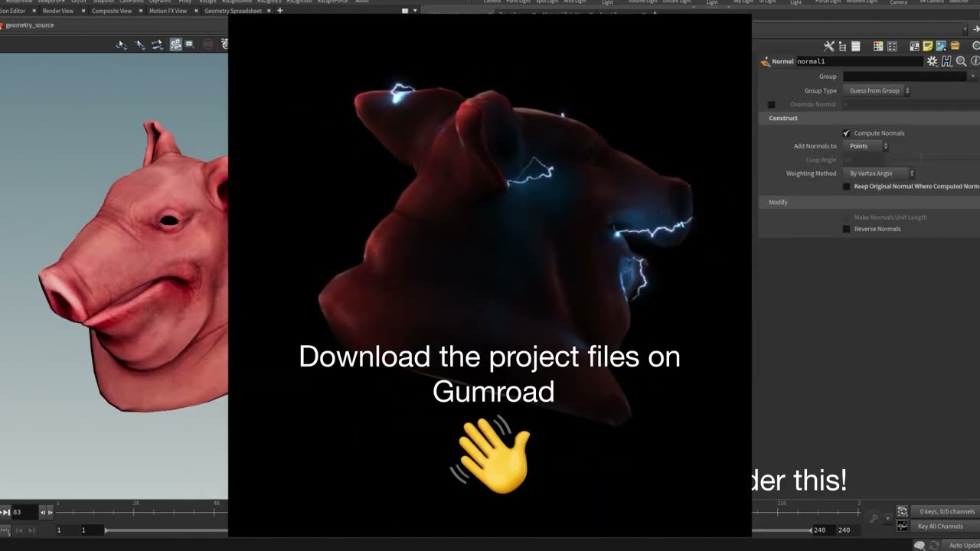The image size is (980, 551).
Task: Click the Normal node type icon
Action: tap(765, 62)
